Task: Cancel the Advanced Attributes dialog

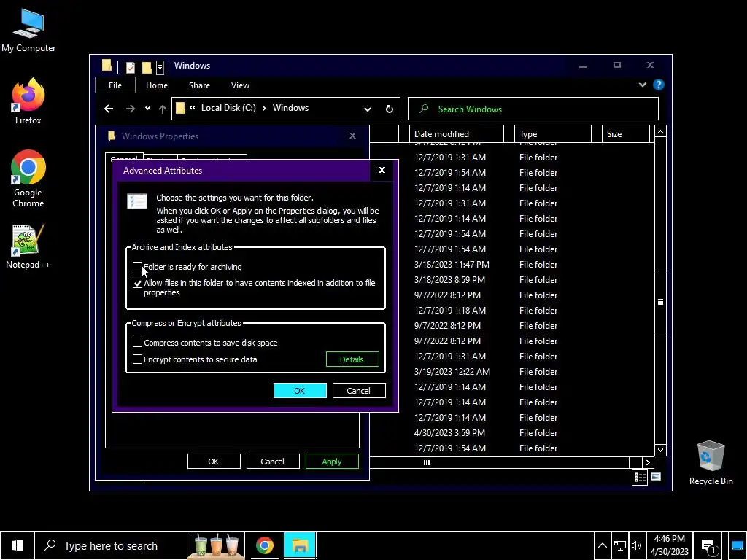Action: coord(359,391)
